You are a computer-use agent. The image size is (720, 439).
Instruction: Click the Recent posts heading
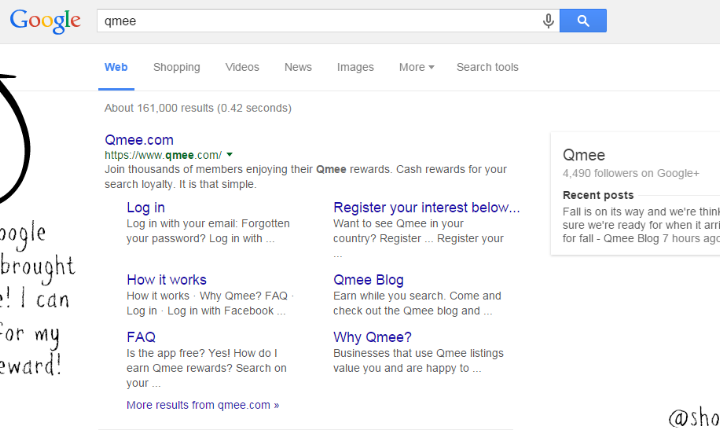[598, 195]
